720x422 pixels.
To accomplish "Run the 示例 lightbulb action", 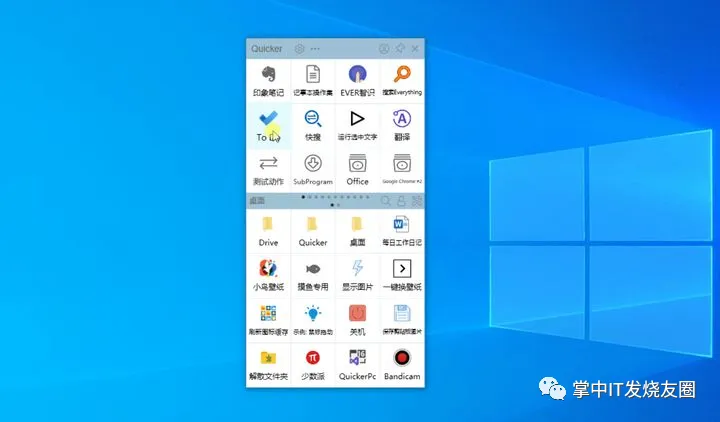I will point(313,321).
